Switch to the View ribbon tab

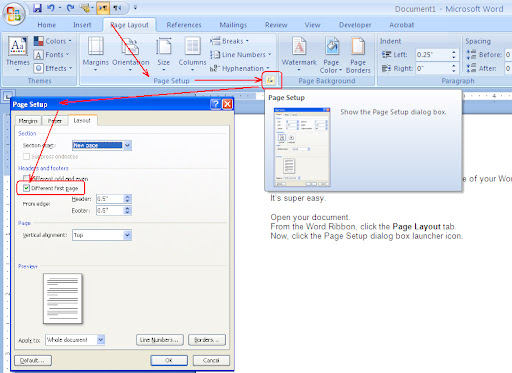pos(312,25)
